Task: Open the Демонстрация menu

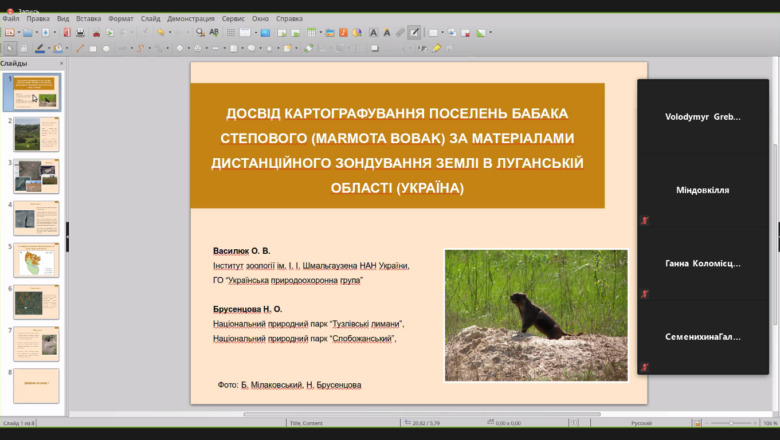Action: [x=191, y=18]
